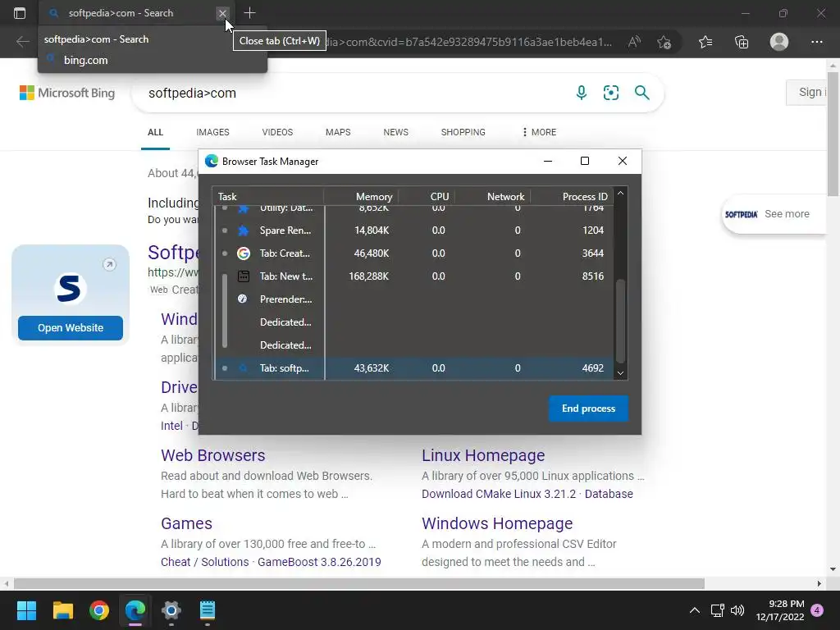Open the Favorites list icon
Viewport: 840px width, 630px height.
pyautogui.click(x=705, y=42)
